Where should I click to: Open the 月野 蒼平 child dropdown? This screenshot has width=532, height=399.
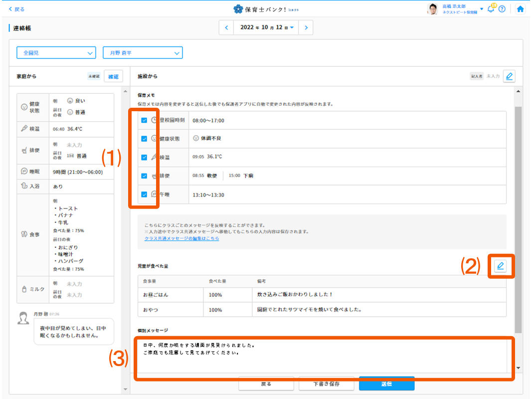point(143,52)
